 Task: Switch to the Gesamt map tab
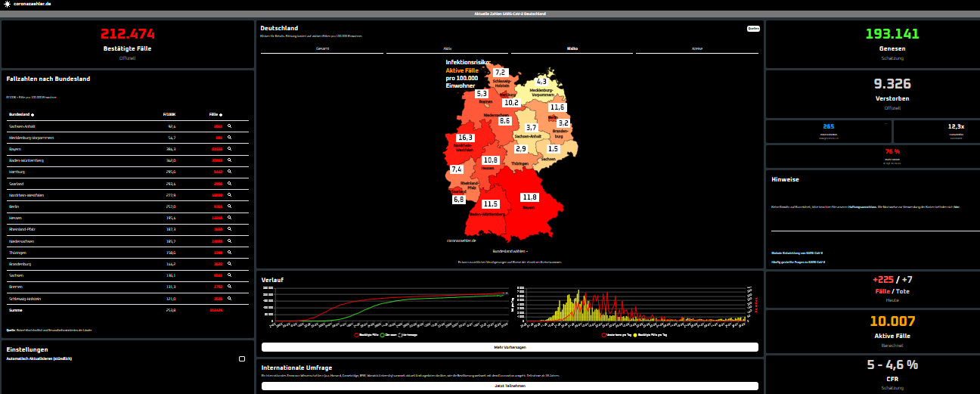322,48
